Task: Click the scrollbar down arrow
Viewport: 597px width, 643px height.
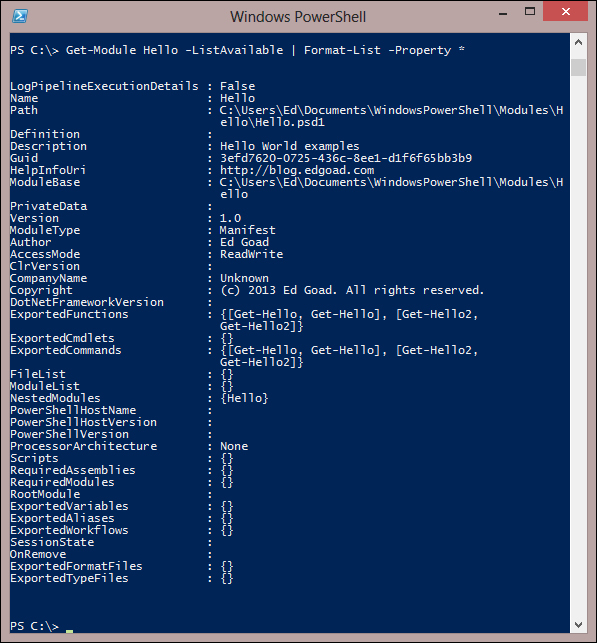Action: [578, 625]
